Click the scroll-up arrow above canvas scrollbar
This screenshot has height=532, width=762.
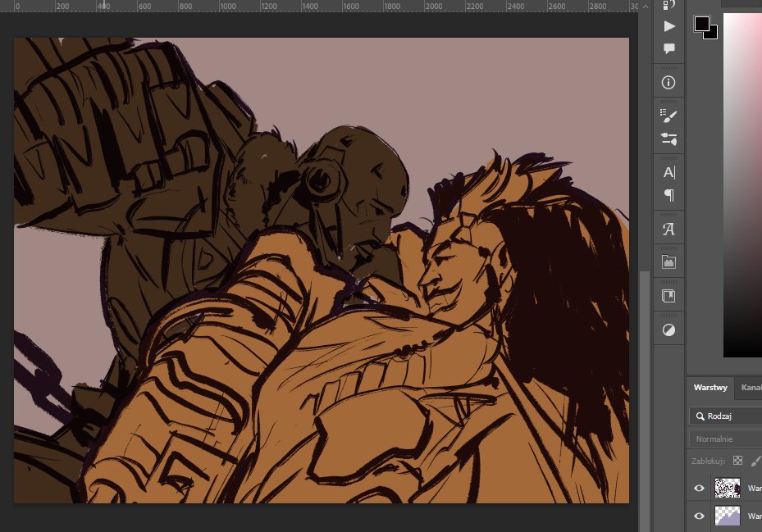click(645, 7)
